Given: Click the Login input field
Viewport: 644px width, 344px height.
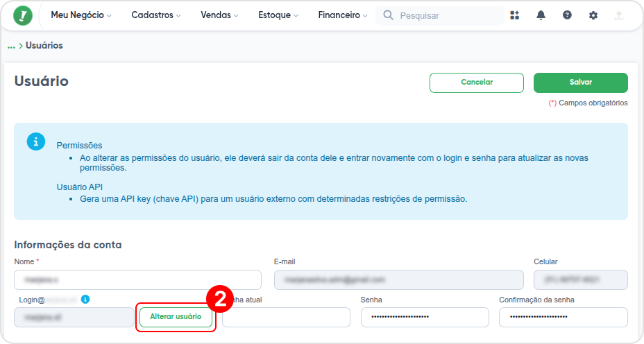Looking at the screenshot, I should click(x=74, y=318).
